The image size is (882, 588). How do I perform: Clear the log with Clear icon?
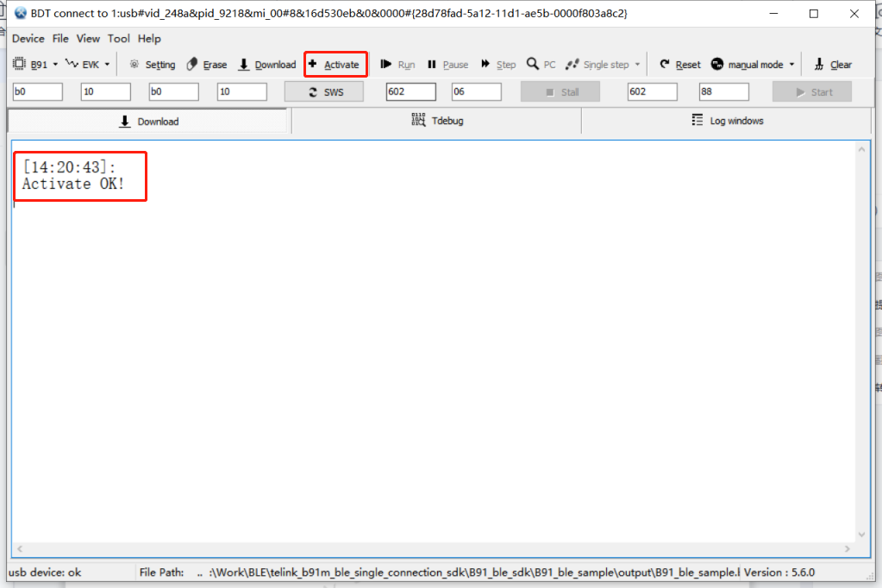pos(819,65)
